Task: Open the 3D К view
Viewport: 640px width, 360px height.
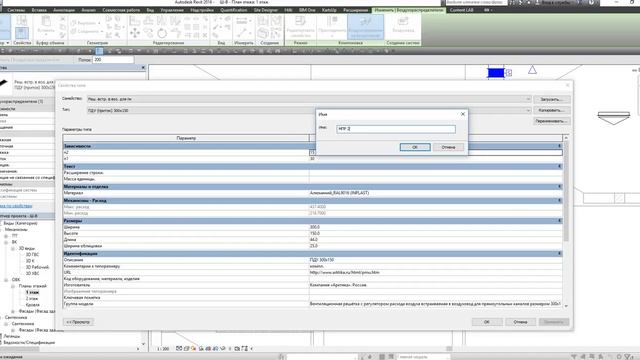Action: 30,261
